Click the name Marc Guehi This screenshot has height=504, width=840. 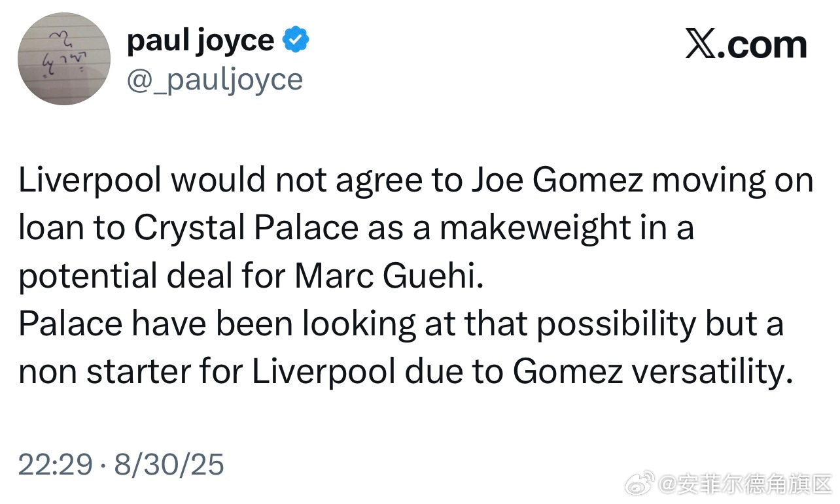(x=390, y=277)
